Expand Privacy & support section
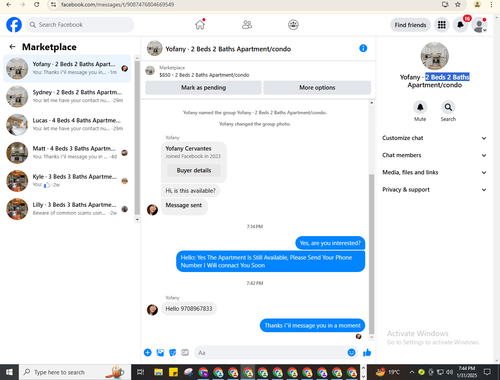The image size is (500, 380). (x=434, y=190)
